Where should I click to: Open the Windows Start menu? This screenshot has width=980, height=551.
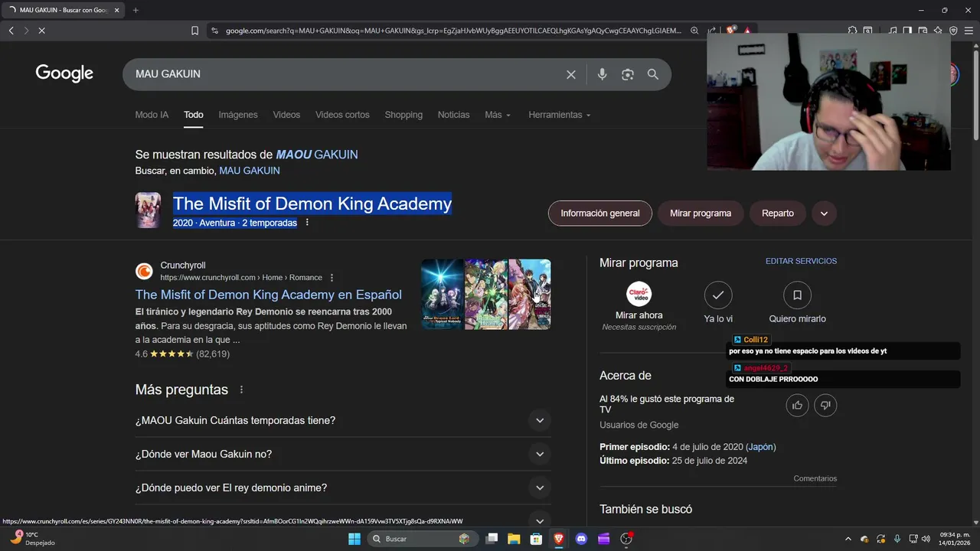tap(354, 539)
